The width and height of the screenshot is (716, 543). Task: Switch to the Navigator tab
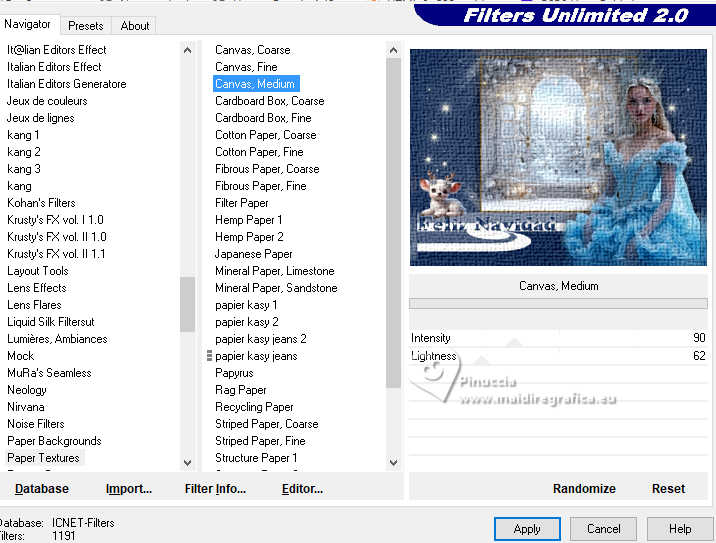(x=28, y=25)
